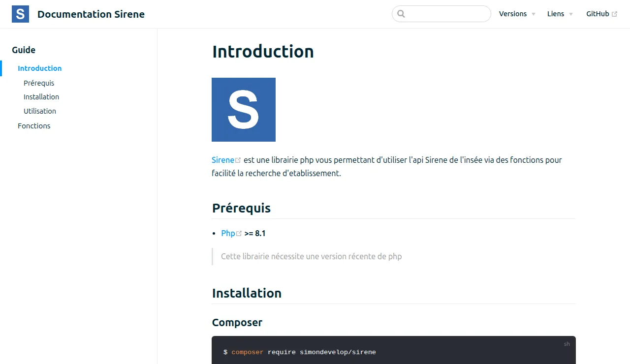Screen dimensions: 630x364
Task: Click the note 'Cette librairie nécessite une version récente de php'
Action: click(312, 256)
